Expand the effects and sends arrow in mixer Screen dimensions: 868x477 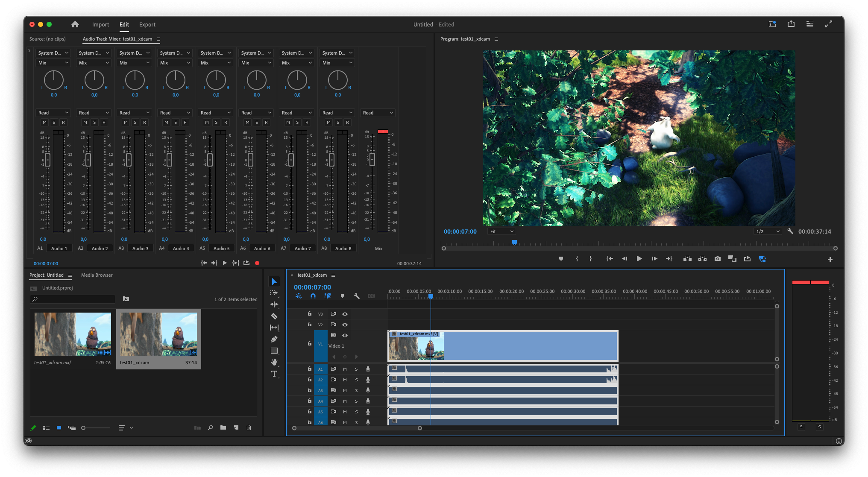pos(29,51)
